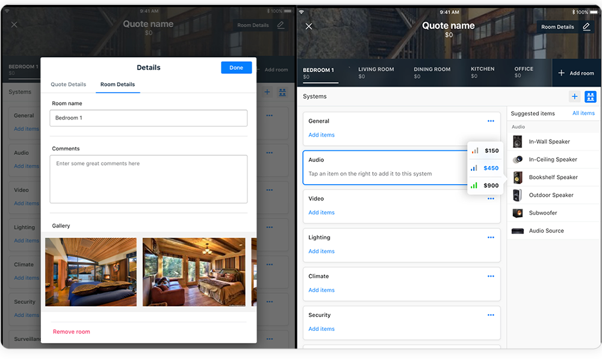Click the dimmed grid layout icon behind dialog

(x=282, y=92)
